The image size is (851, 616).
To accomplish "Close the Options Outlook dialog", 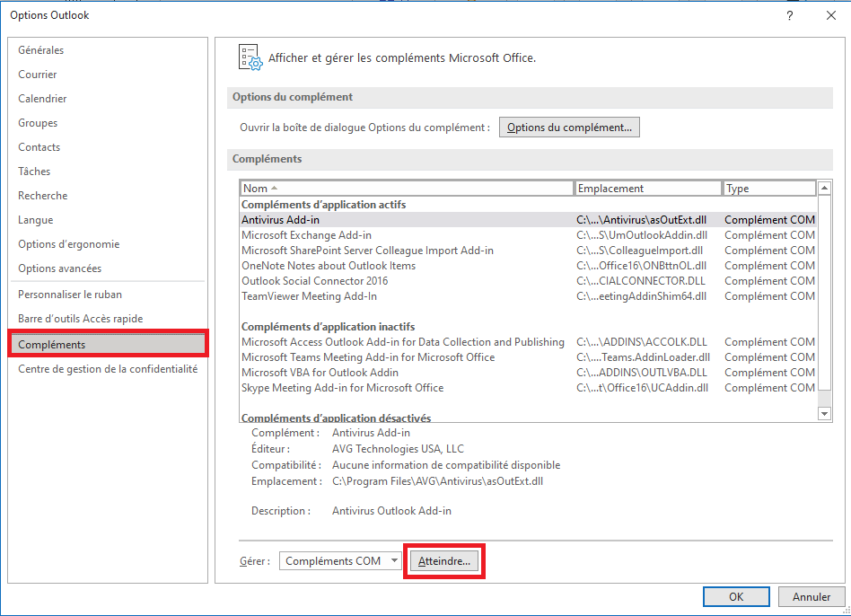I will pos(831,16).
